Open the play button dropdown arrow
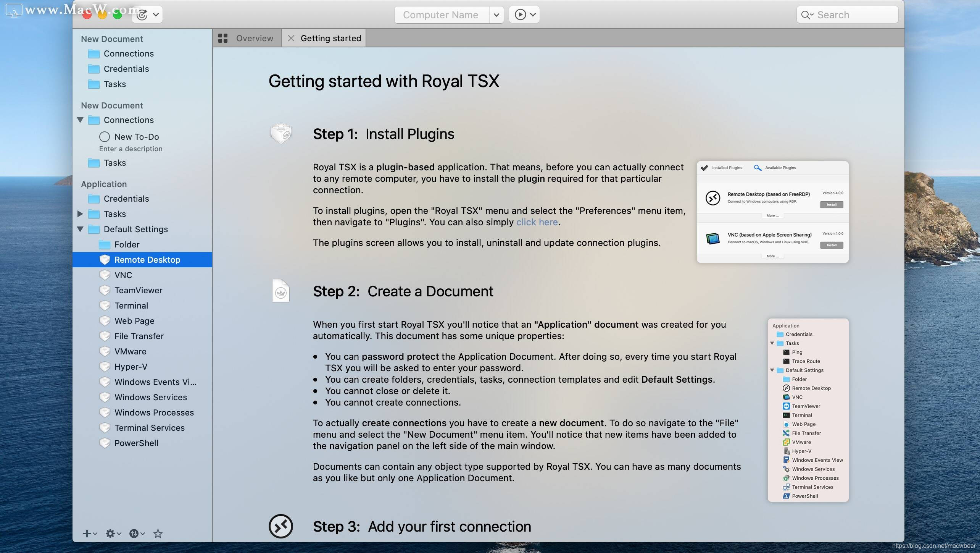 pos(533,15)
